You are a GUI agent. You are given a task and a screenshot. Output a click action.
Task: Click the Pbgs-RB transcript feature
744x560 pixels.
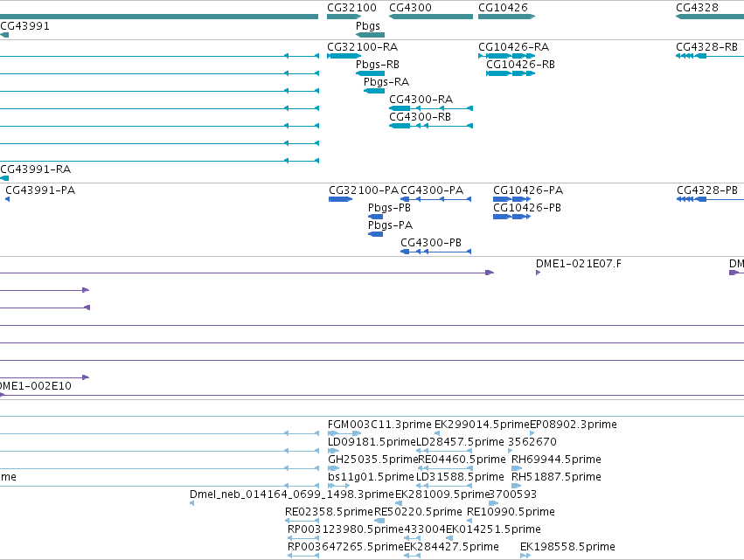370,73
